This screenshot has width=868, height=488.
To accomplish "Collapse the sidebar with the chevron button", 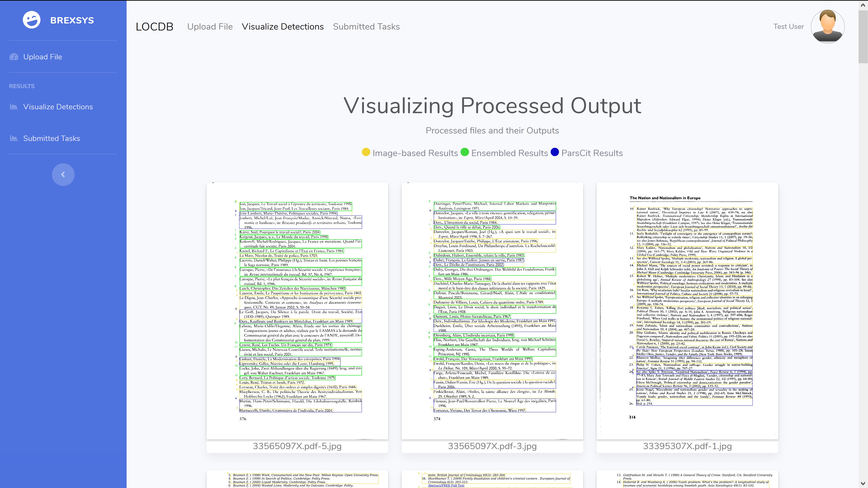I will (x=63, y=174).
